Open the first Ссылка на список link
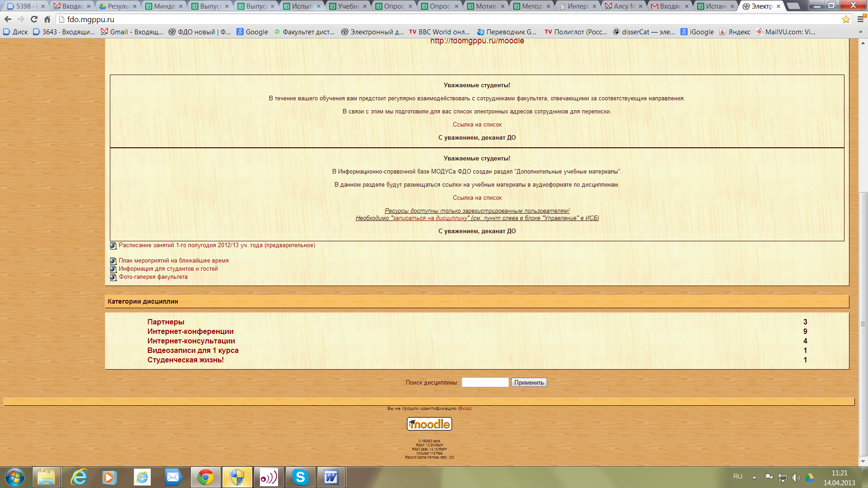The width and height of the screenshot is (868, 488). point(477,125)
